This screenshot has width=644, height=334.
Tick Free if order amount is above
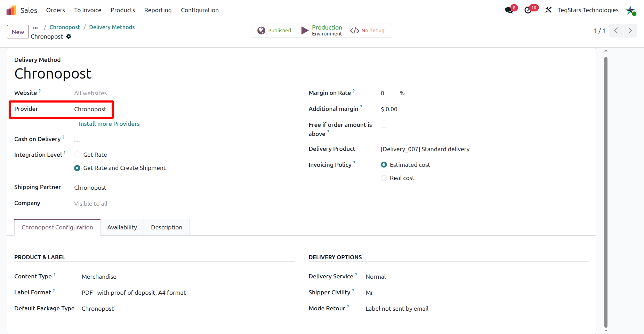[384, 125]
